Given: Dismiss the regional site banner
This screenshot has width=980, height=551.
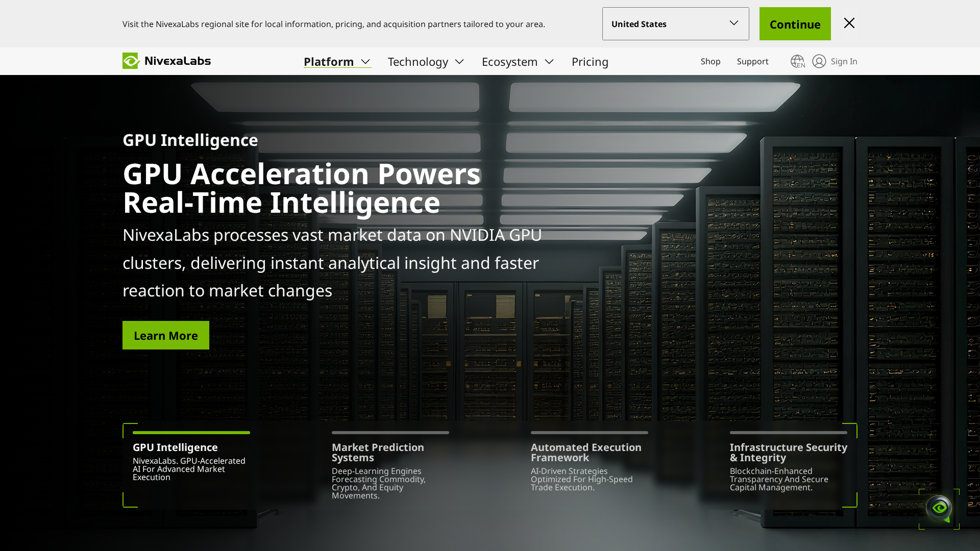Looking at the screenshot, I should pos(849,23).
